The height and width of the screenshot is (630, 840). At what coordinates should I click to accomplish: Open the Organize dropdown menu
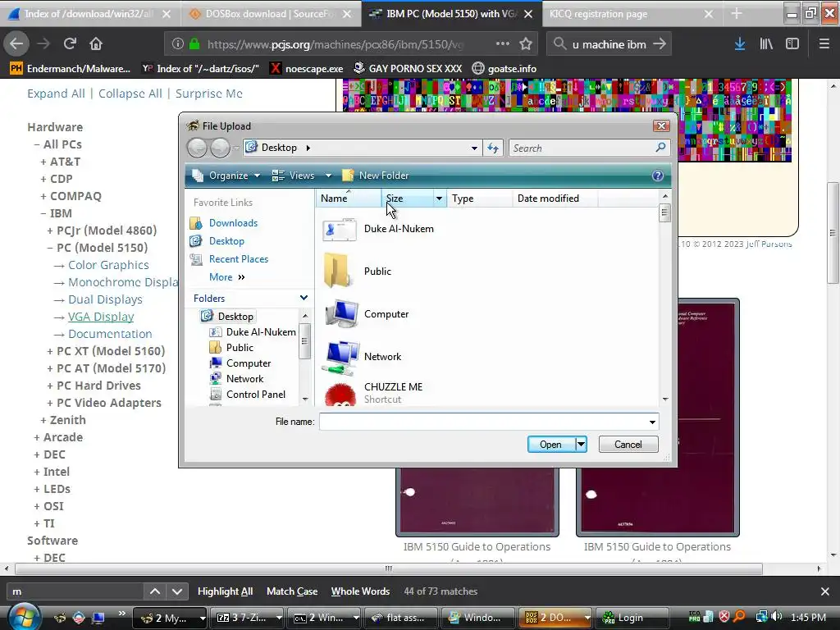point(226,176)
